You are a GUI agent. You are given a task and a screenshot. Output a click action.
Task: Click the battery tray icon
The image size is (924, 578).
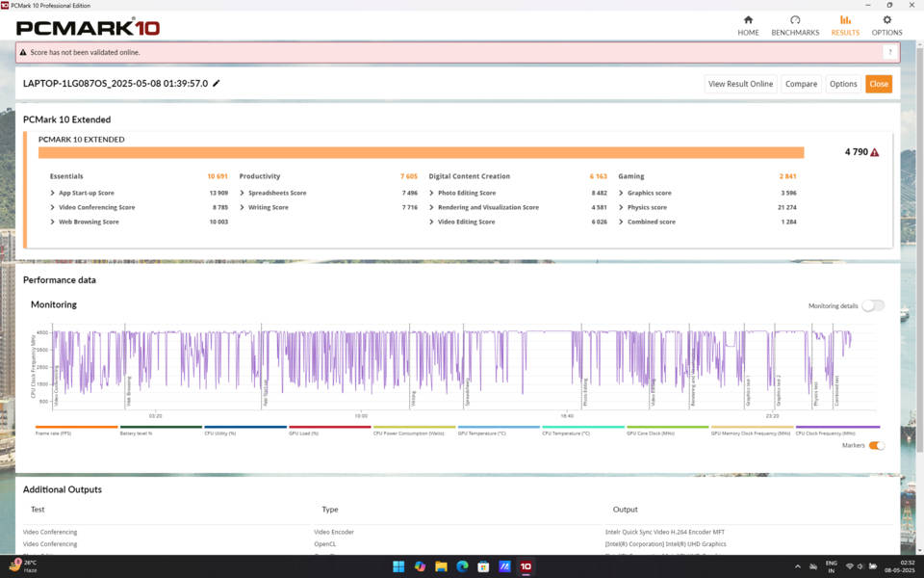(x=873, y=566)
